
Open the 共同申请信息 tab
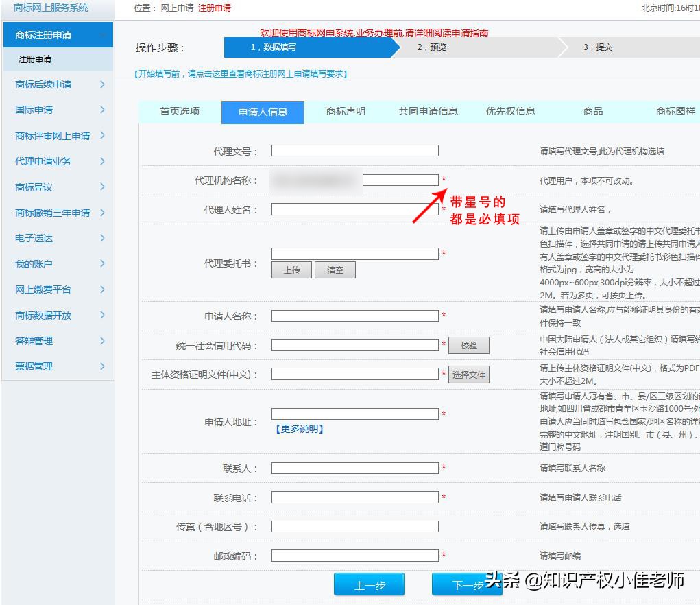click(428, 112)
